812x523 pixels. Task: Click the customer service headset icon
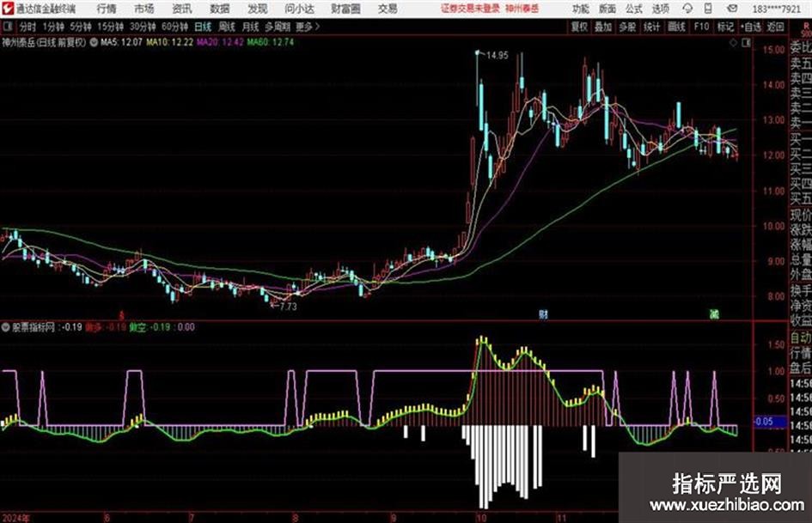pyautogui.click(x=687, y=9)
